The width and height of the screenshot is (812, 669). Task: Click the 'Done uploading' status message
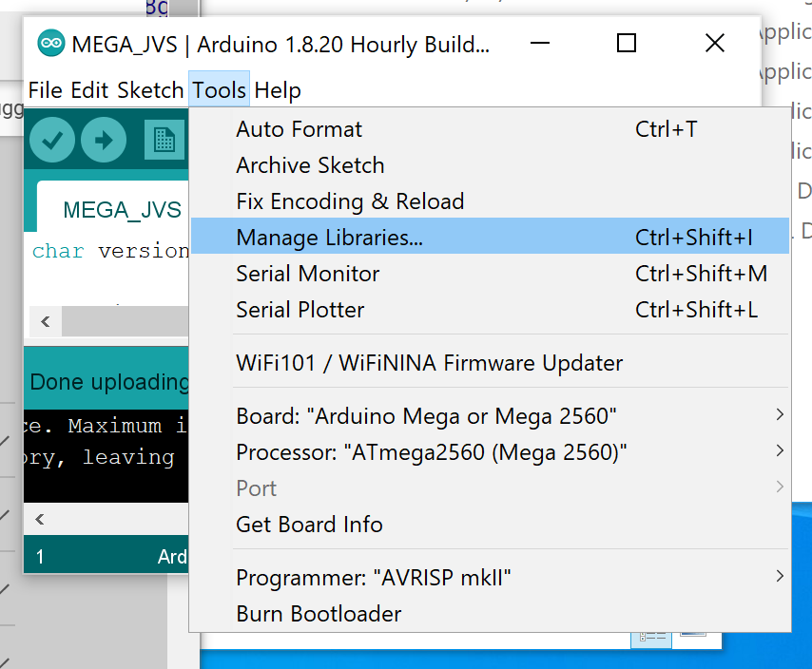click(x=109, y=382)
